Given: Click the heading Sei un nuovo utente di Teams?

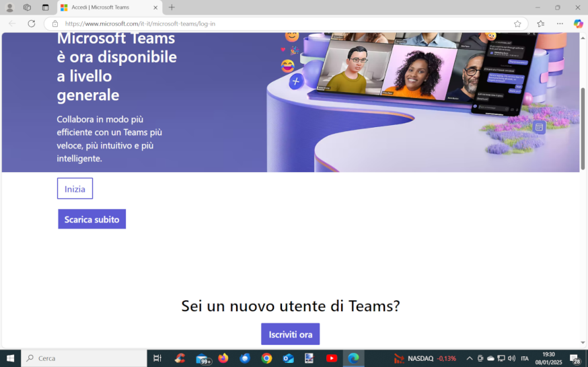Looking at the screenshot, I should coord(291,306).
